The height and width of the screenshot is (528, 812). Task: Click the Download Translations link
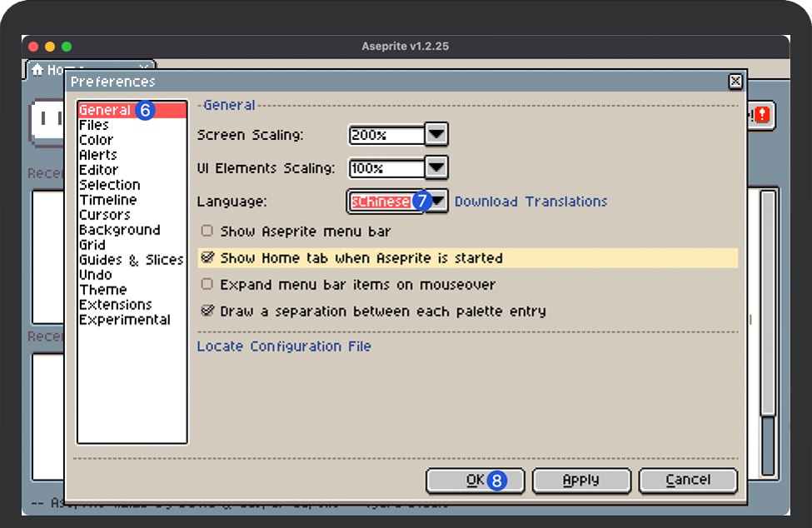click(x=531, y=202)
